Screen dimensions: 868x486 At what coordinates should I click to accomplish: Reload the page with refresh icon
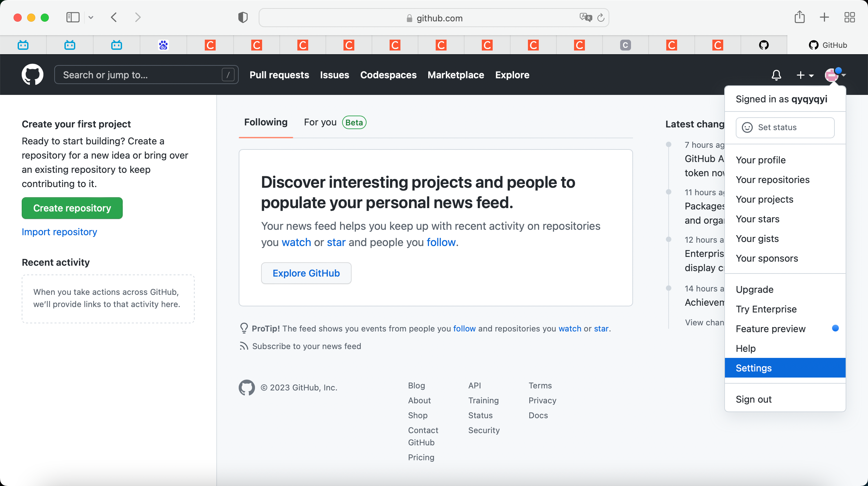click(601, 18)
